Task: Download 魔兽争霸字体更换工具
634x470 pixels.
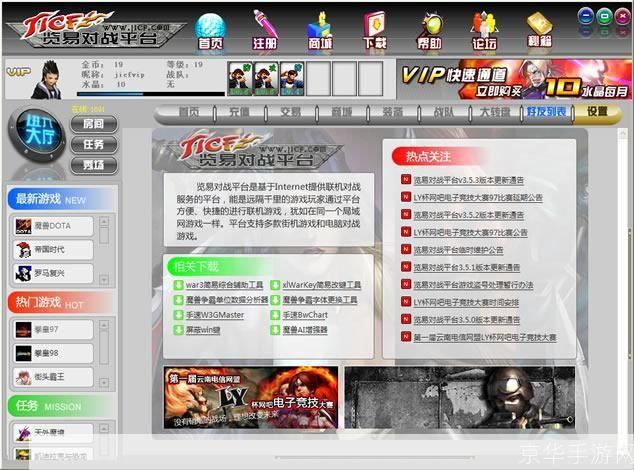Action: pyautogui.click(x=320, y=300)
